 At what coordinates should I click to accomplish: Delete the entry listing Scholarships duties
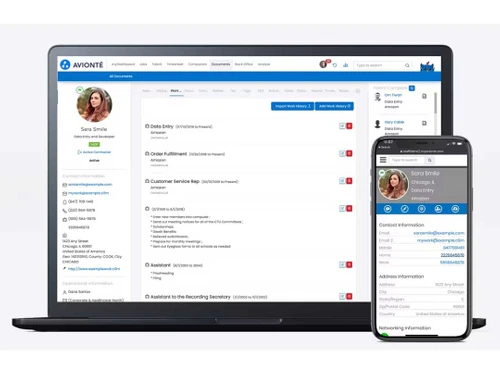[349, 208]
